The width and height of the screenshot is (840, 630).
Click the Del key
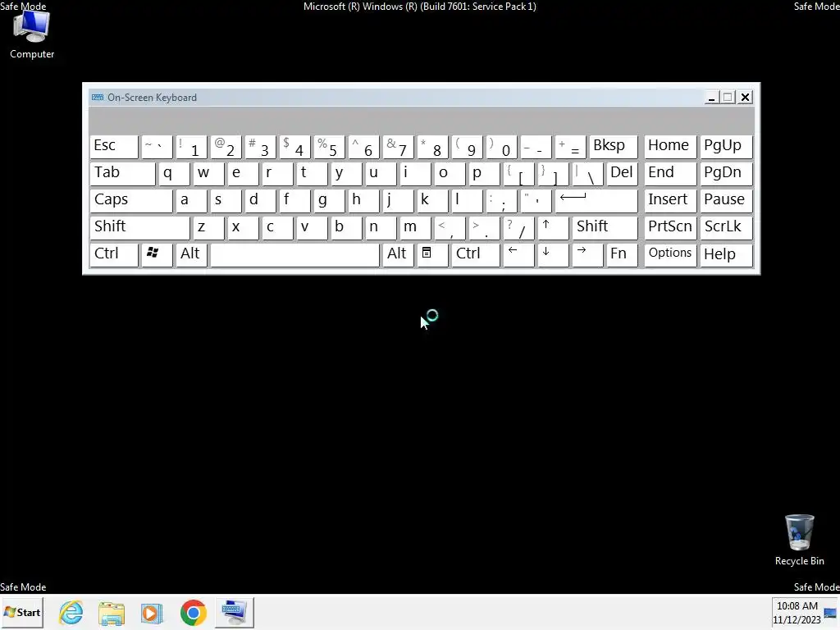[x=622, y=174]
